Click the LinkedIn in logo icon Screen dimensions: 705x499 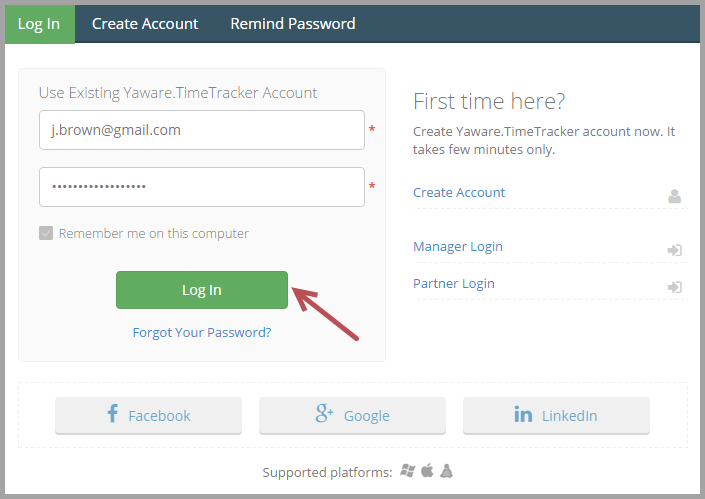point(523,414)
